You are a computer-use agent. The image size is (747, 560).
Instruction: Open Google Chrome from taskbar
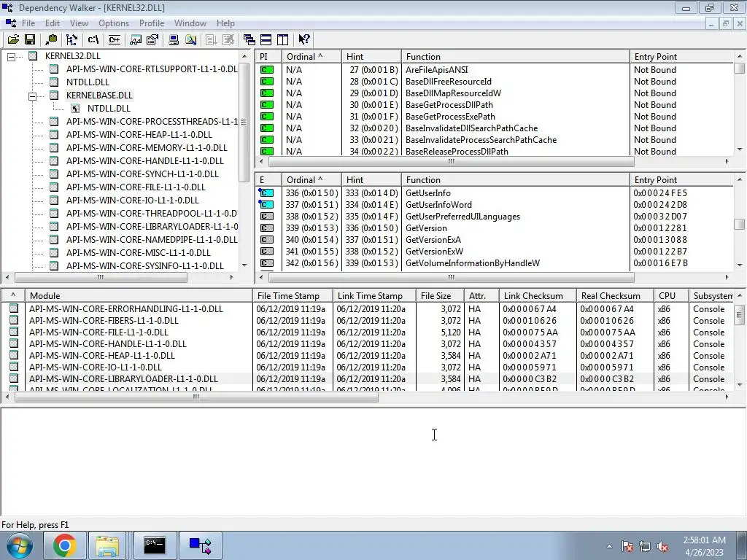point(64,545)
